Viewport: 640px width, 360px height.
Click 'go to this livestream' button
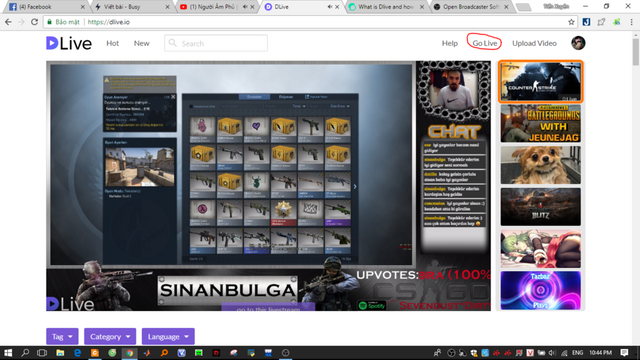click(x=268, y=307)
